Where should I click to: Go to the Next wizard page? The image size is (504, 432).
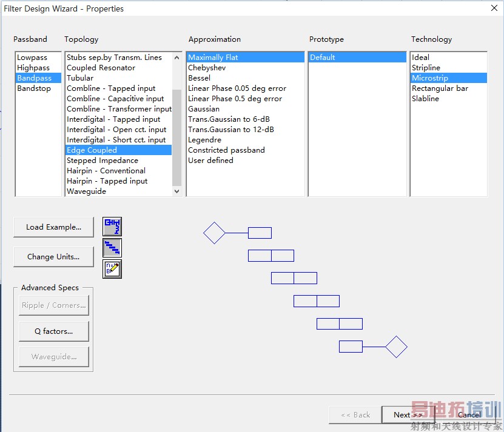[x=408, y=414]
